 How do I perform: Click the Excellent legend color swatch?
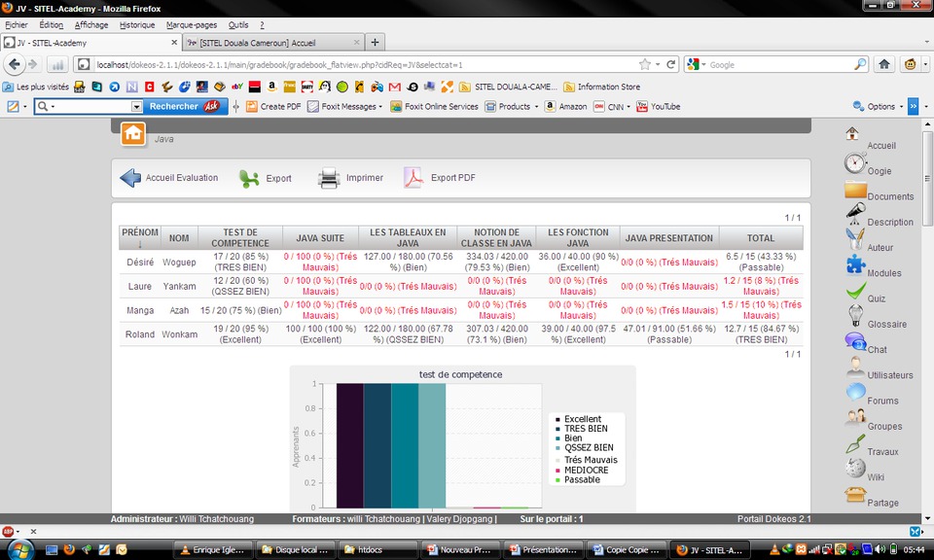click(557, 419)
